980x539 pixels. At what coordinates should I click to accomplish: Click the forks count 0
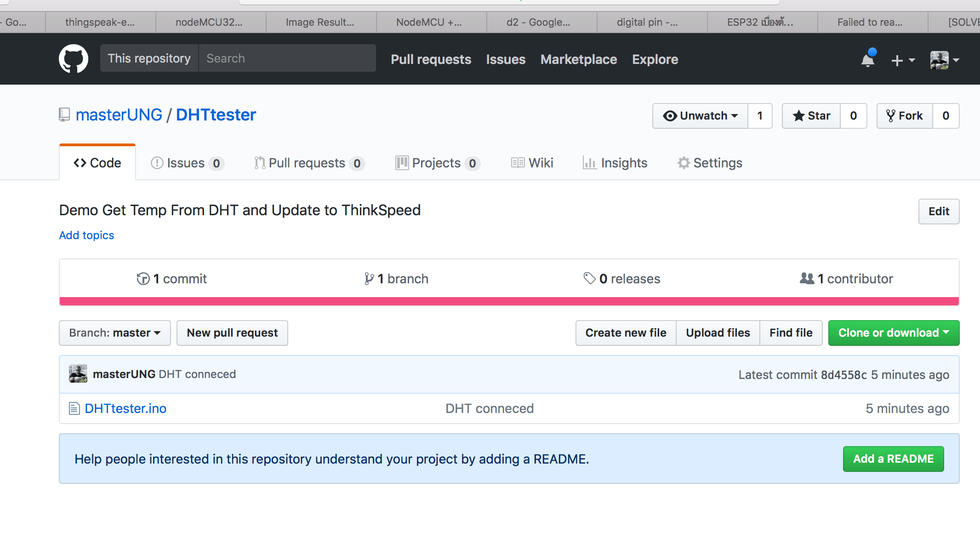(946, 116)
